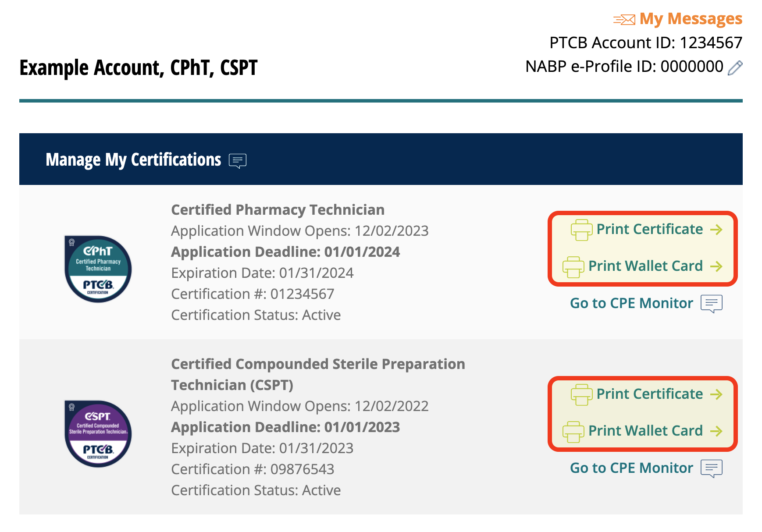This screenshot has width=762, height=532.
Task: Click printer icon for CPhT Print Certificate
Action: click(581, 230)
